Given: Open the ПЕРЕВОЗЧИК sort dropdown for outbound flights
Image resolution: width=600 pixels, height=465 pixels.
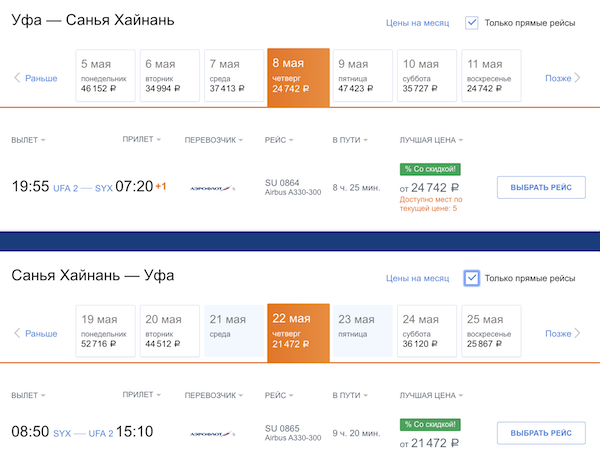Looking at the screenshot, I should click(x=217, y=140).
